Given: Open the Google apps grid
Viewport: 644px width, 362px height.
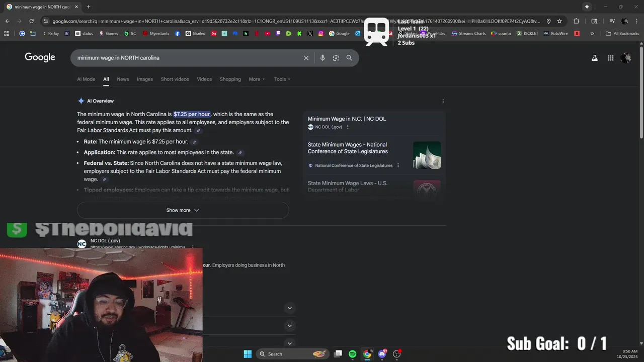Looking at the screenshot, I should click(x=611, y=58).
